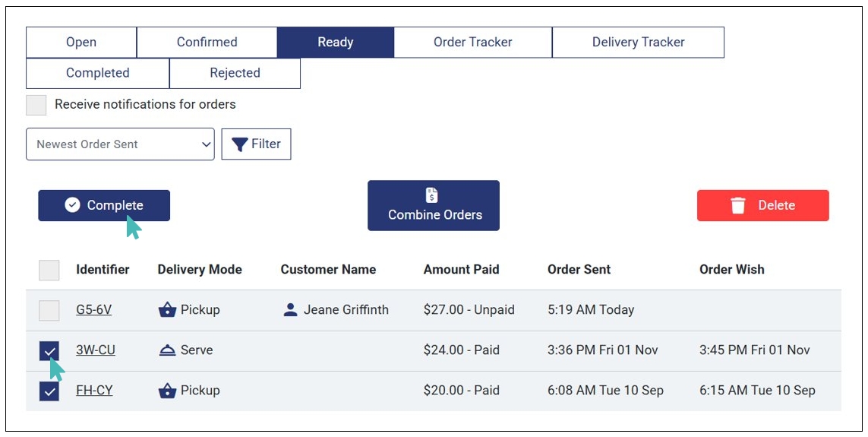
Task: Click the trash can icon on Delete
Action: (x=737, y=205)
